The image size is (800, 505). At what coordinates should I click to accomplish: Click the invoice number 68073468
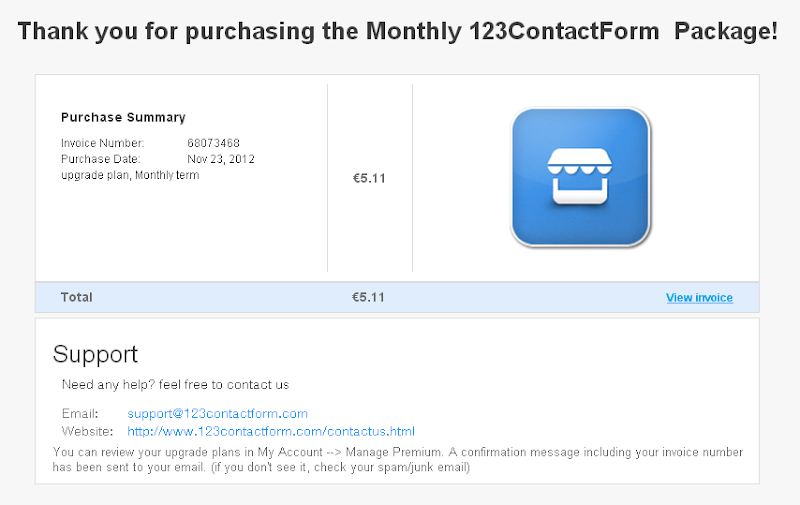pos(213,143)
